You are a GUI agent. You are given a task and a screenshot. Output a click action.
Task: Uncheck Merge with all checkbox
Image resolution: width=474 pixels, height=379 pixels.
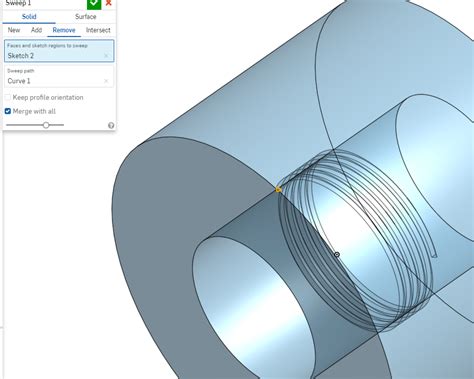(x=8, y=111)
